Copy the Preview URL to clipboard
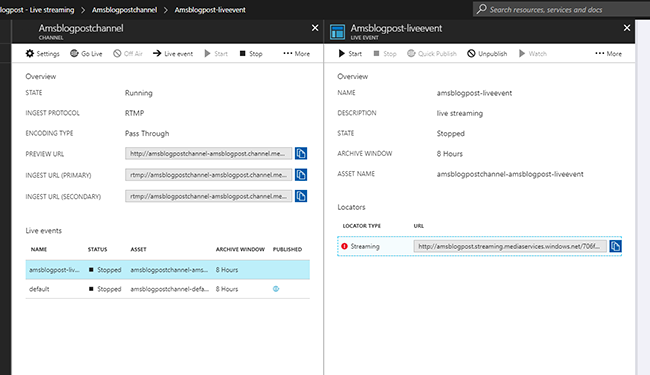The width and height of the screenshot is (650, 375). tap(301, 153)
